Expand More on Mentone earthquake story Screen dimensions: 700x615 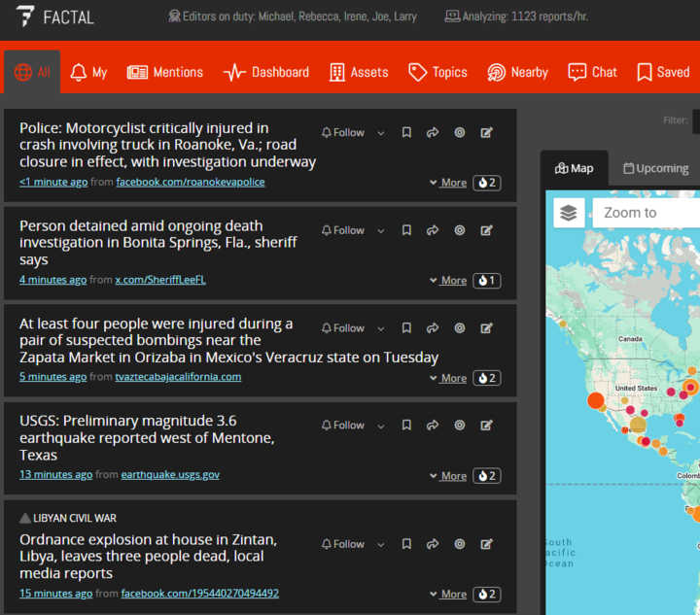pos(448,476)
